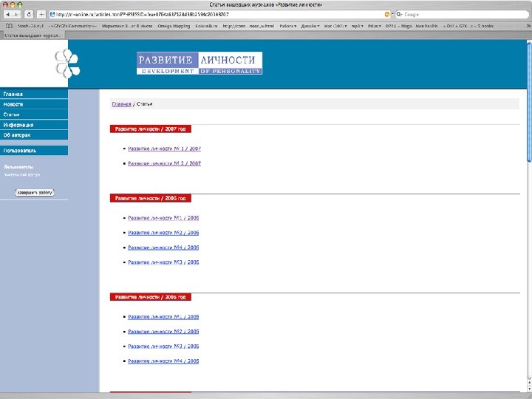Open the Работа bookmarks folder
This screenshot has height=399, width=532.
pyautogui.click(x=288, y=26)
